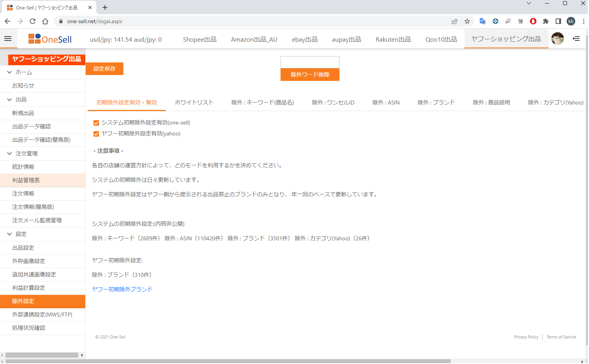Click the browser home icon
Screen dimensions: 589x364
tap(45, 21)
